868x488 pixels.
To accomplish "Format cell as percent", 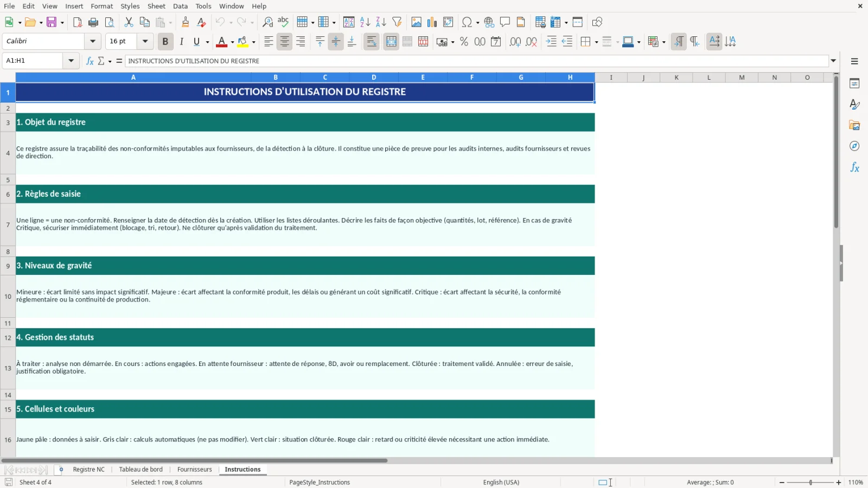I will (x=464, y=42).
